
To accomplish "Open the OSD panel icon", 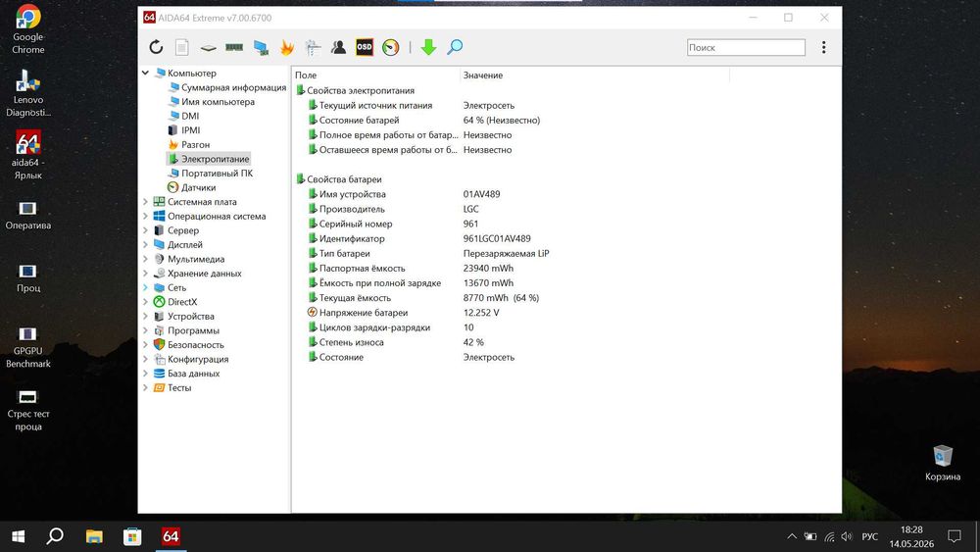I will coord(365,47).
